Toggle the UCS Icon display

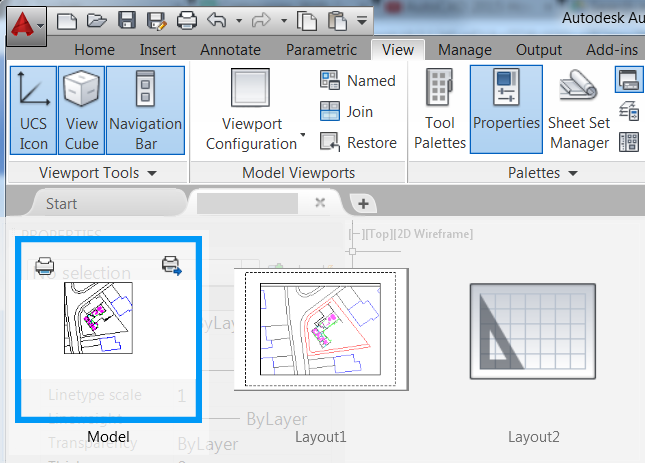click(33, 110)
